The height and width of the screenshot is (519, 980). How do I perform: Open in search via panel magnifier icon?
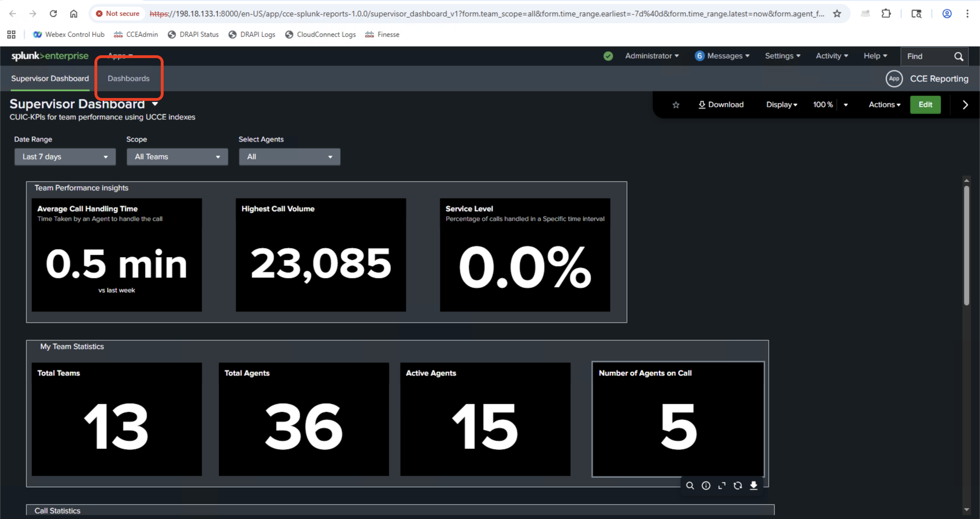point(690,486)
